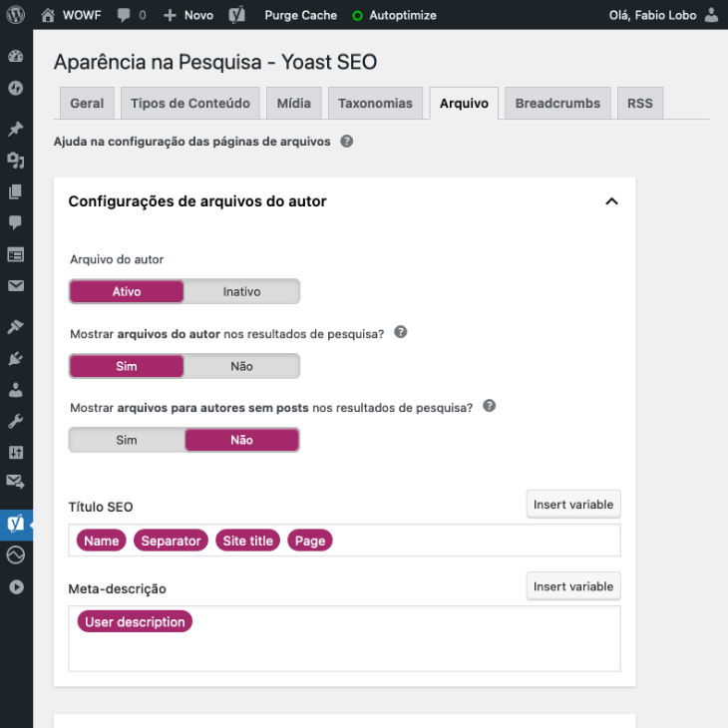Collapse Configurações de arquivos do autor section

point(611,201)
